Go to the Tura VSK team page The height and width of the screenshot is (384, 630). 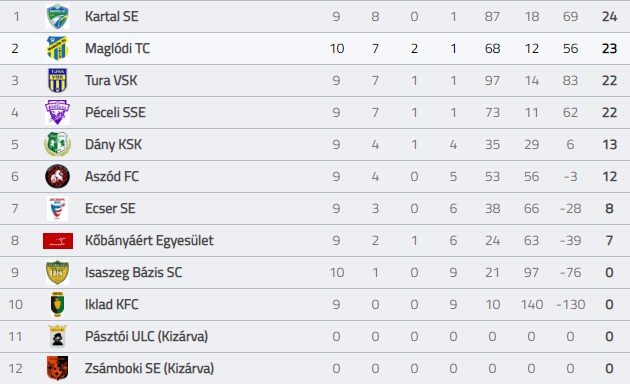pos(111,80)
